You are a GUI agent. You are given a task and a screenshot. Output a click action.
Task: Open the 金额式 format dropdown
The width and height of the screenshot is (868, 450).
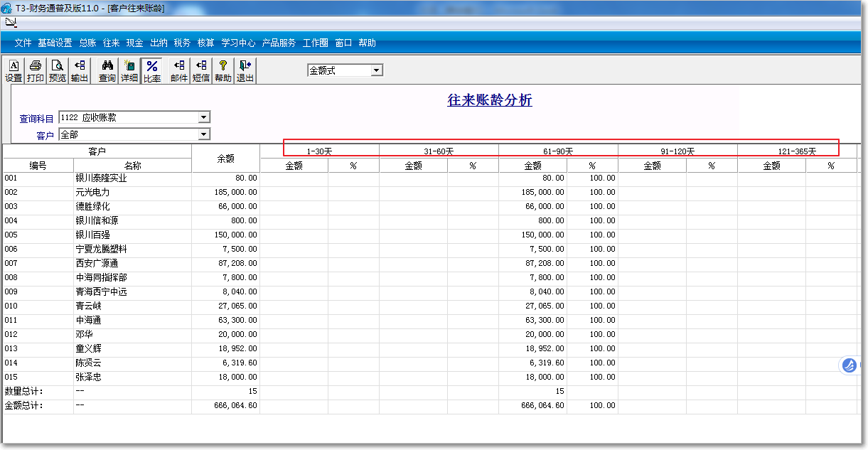pos(377,70)
